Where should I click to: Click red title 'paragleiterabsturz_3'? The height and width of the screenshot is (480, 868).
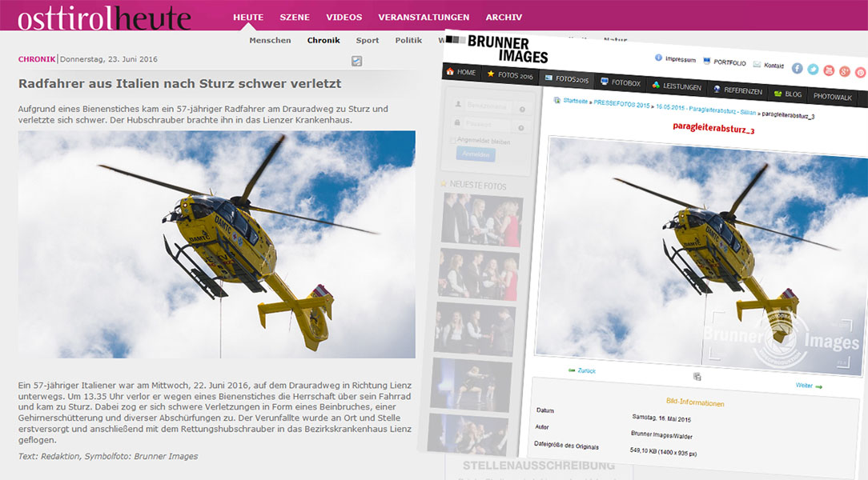point(713,128)
